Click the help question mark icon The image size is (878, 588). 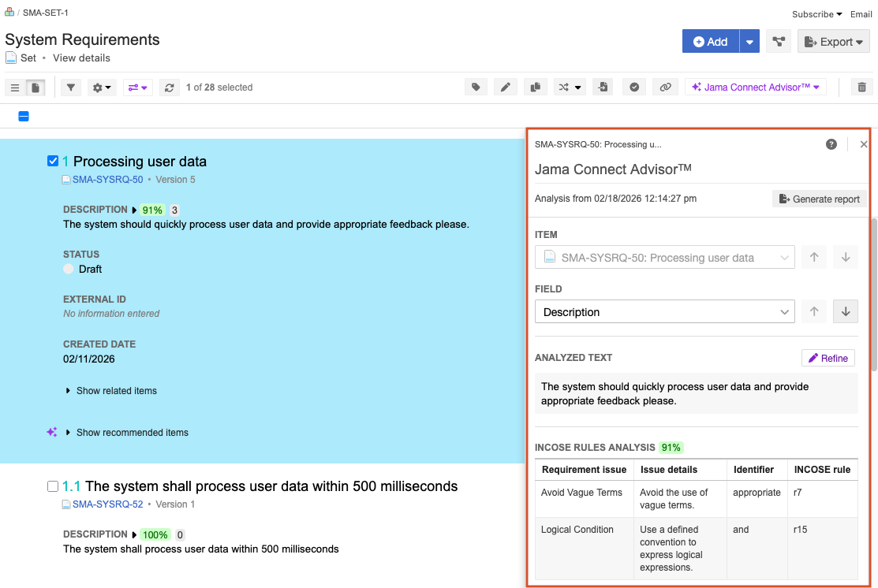pyautogui.click(x=831, y=144)
